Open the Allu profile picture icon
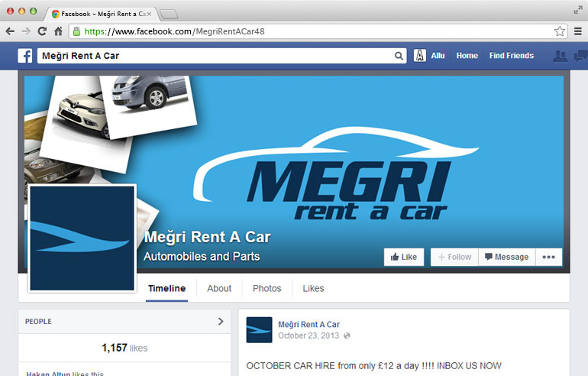 420,56
